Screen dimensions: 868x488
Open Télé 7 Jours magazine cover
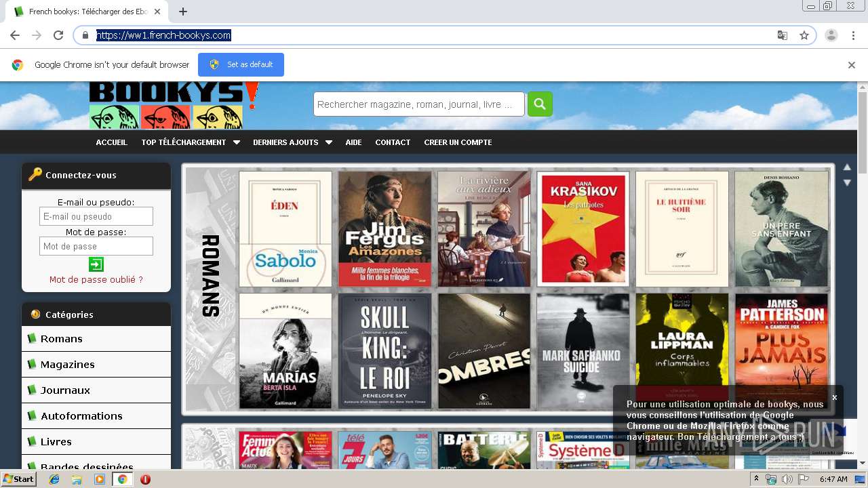(384, 450)
